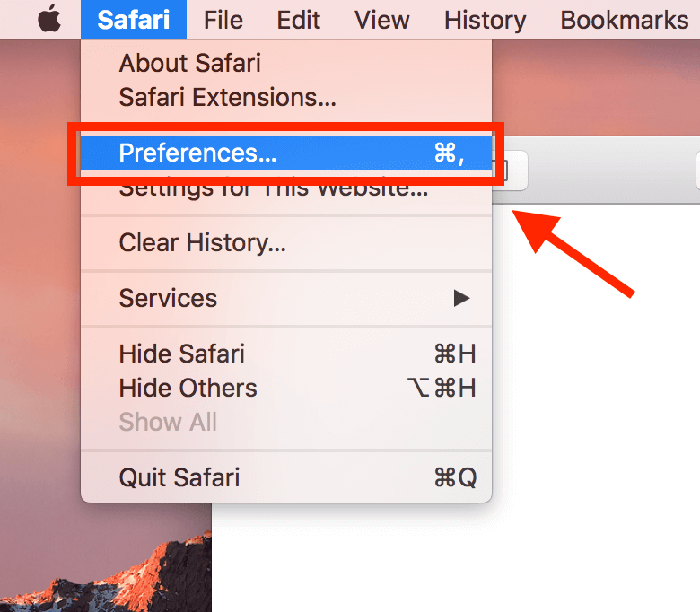Open Preferences… from the Safari menu

pos(286,153)
